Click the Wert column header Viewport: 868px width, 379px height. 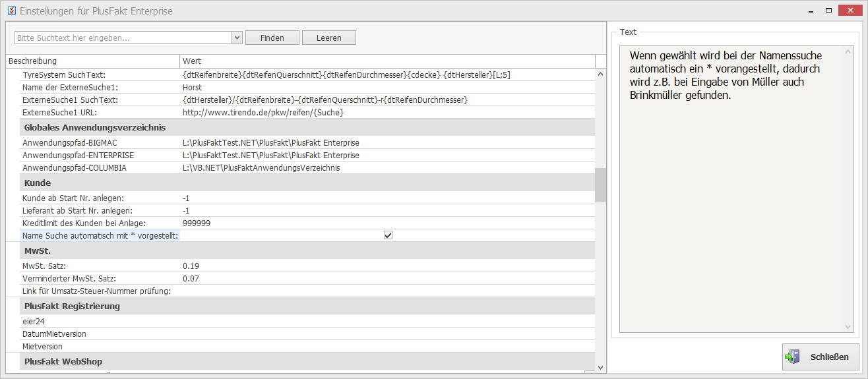[x=387, y=61]
